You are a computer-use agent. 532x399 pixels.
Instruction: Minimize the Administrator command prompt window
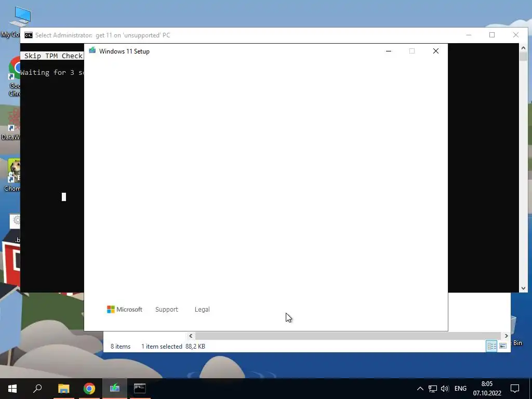click(469, 35)
